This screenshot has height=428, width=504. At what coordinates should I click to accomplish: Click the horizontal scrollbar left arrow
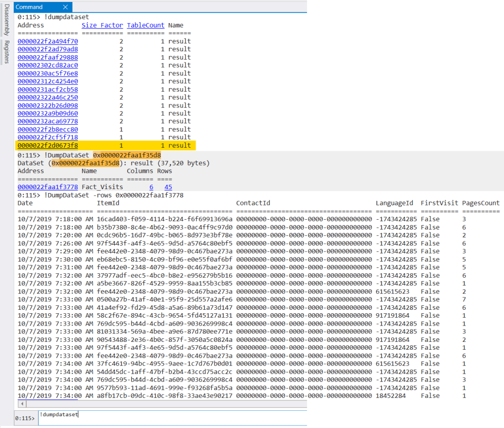[21, 403]
